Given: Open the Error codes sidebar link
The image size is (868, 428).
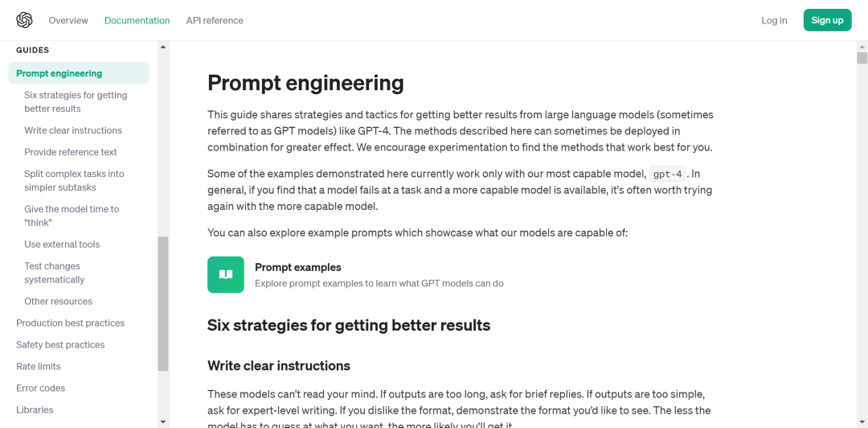Looking at the screenshot, I should pos(40,389).
